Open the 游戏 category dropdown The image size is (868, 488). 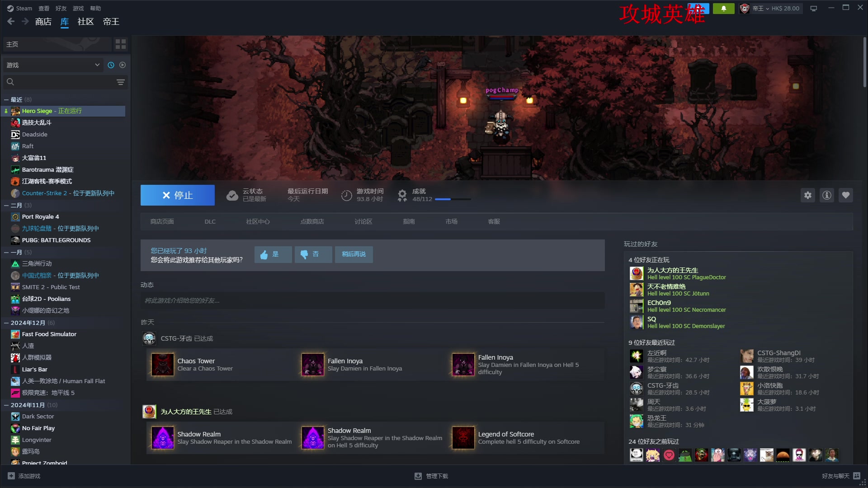[53, 65]
